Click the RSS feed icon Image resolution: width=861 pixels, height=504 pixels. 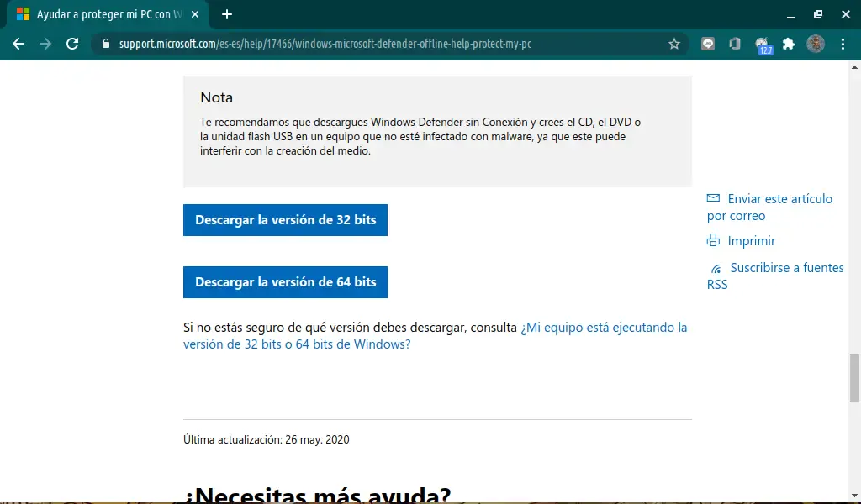coord(716,269)
